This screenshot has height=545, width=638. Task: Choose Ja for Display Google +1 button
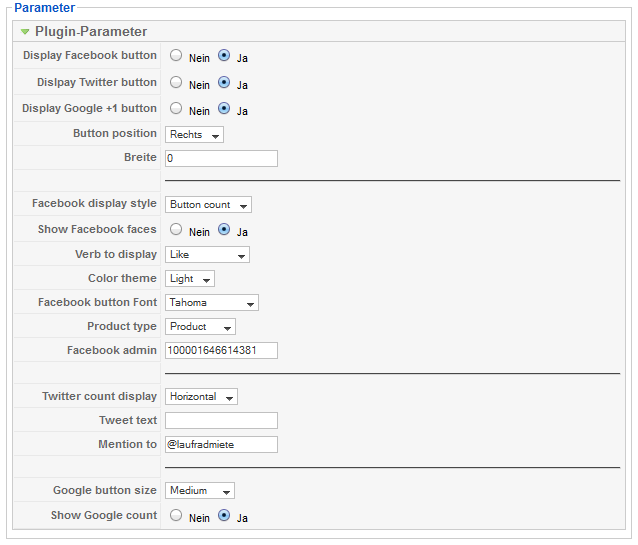pyautogui.click(x=224, y=108)
